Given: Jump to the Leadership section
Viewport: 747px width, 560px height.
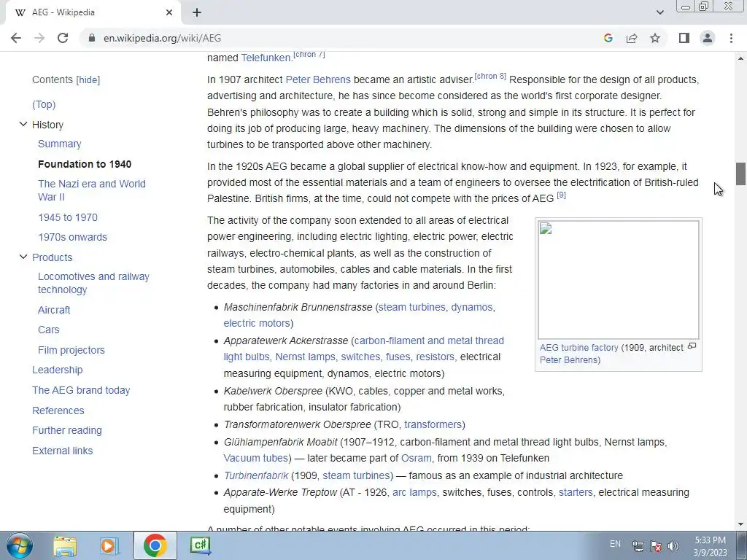Looking at the screenshot, I should coord(57,370).
